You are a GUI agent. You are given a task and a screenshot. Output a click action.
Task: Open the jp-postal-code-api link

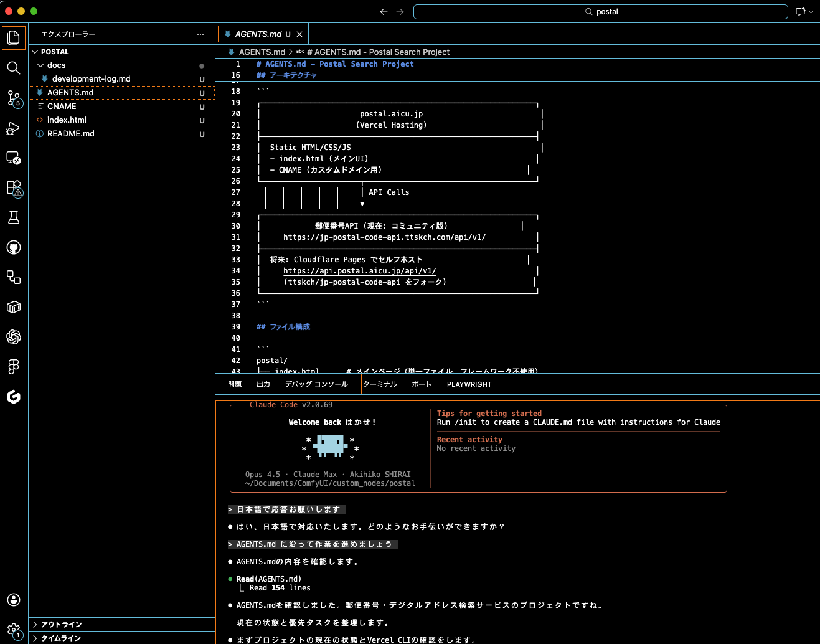(x=384, y=237)
